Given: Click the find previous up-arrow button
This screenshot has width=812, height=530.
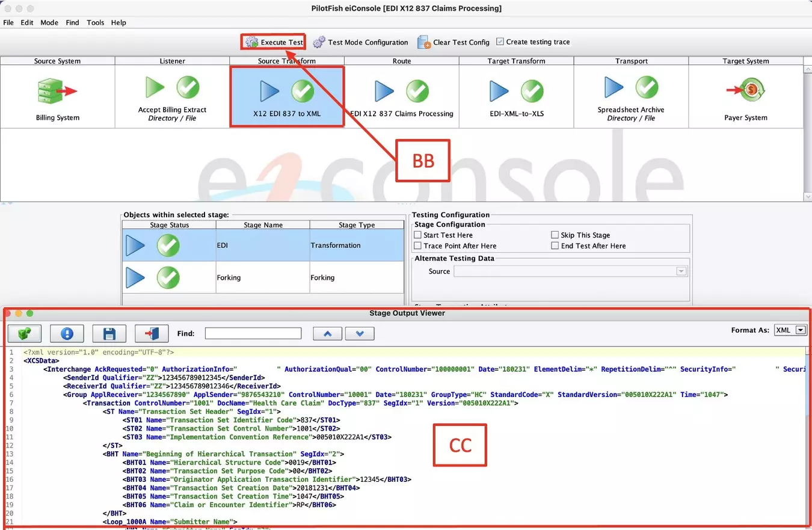Looking at the screenshot, I should pyautogui.click(x=328, y=333).
